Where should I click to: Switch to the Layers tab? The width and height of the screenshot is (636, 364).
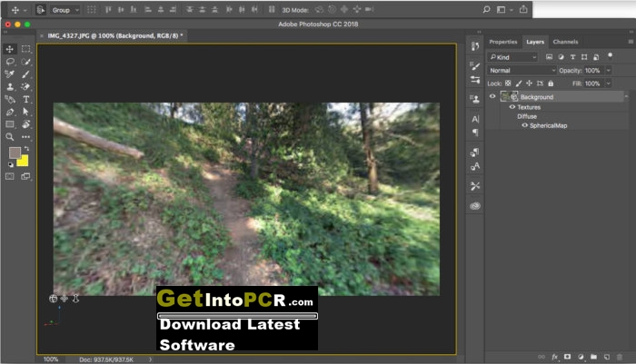(x=535, y=42)
